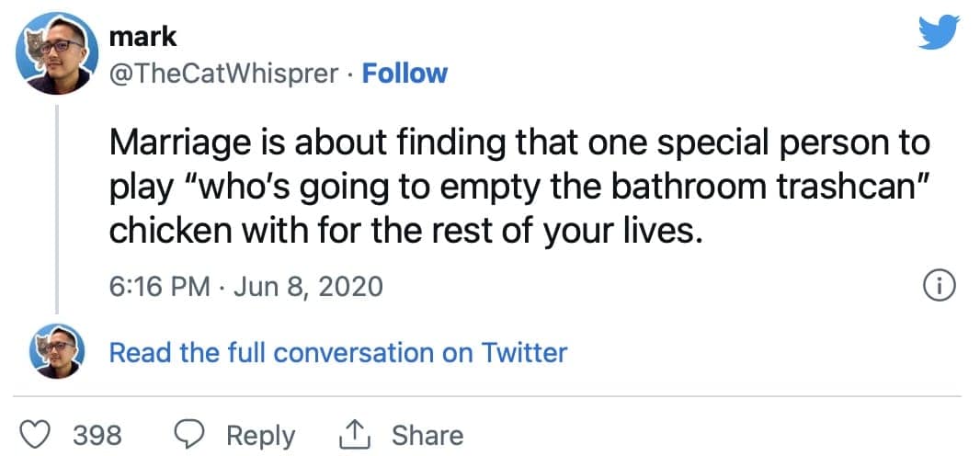The image size is (980, 456).
Task: Open "Read the full conversation on Twitter"
Action: tap(338, 352)
